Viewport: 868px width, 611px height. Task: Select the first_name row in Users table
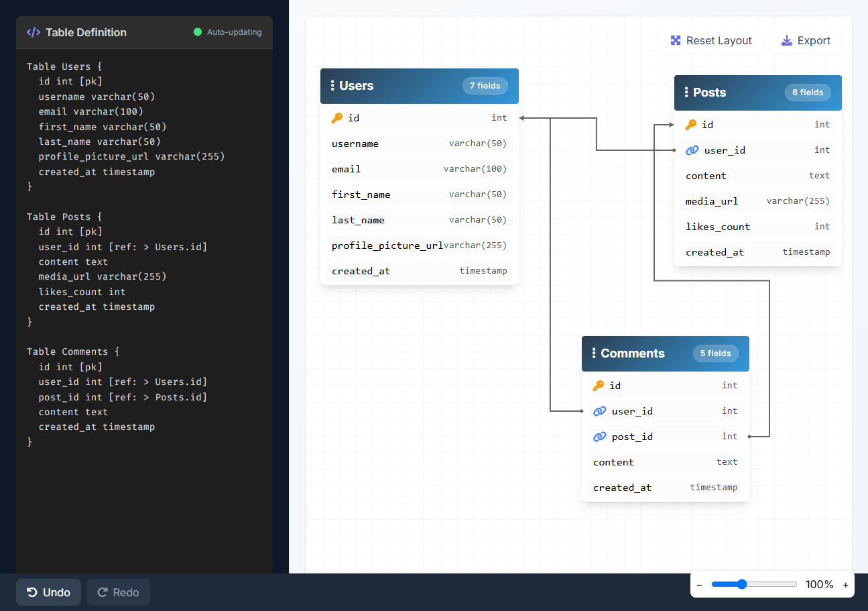pos(420,195)
